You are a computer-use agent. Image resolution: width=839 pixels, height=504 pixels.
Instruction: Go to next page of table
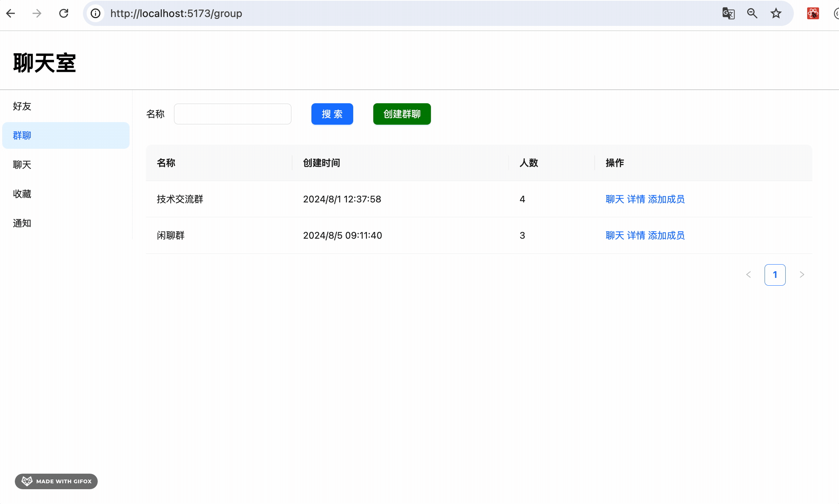point(802,275)
